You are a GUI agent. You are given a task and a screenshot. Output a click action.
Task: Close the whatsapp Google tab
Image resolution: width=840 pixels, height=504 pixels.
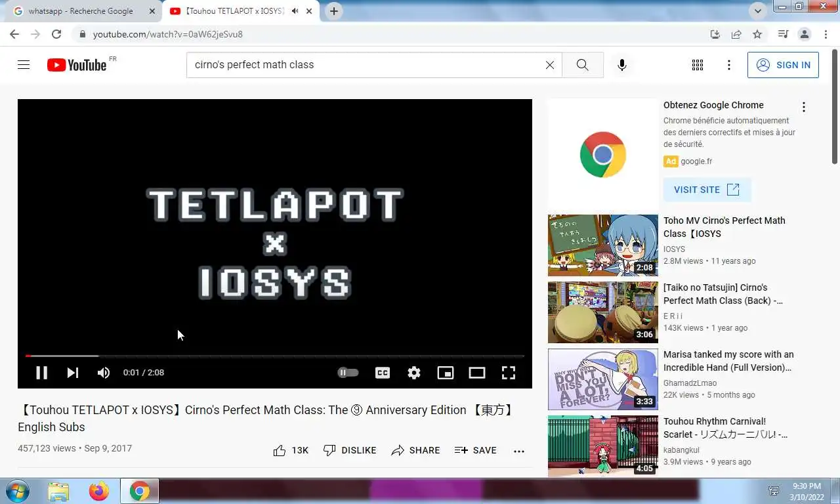152,11
